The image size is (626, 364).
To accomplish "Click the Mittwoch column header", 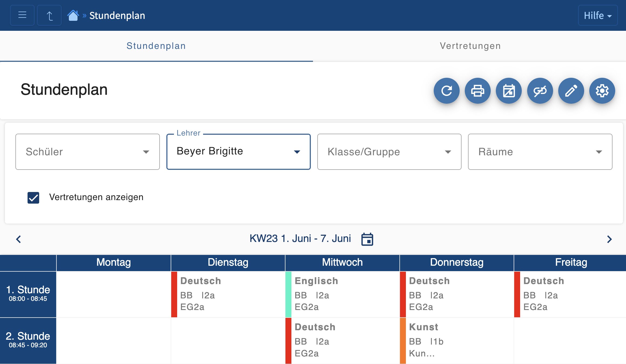I will click(342, 262).
